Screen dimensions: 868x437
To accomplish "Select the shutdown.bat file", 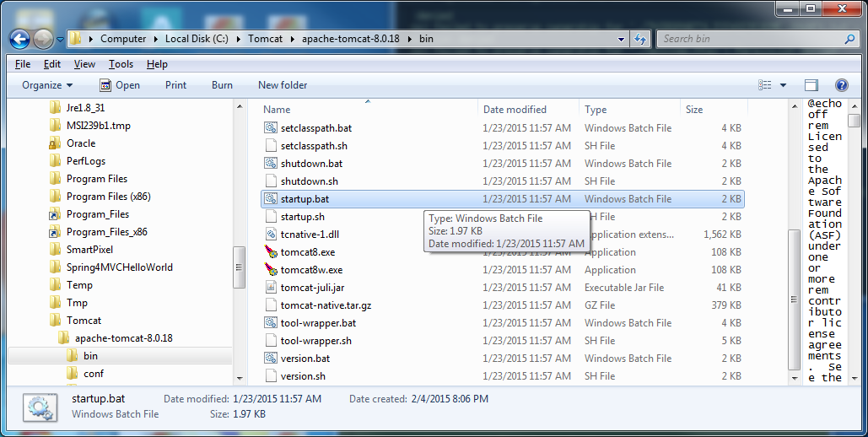I will [311, 164].
